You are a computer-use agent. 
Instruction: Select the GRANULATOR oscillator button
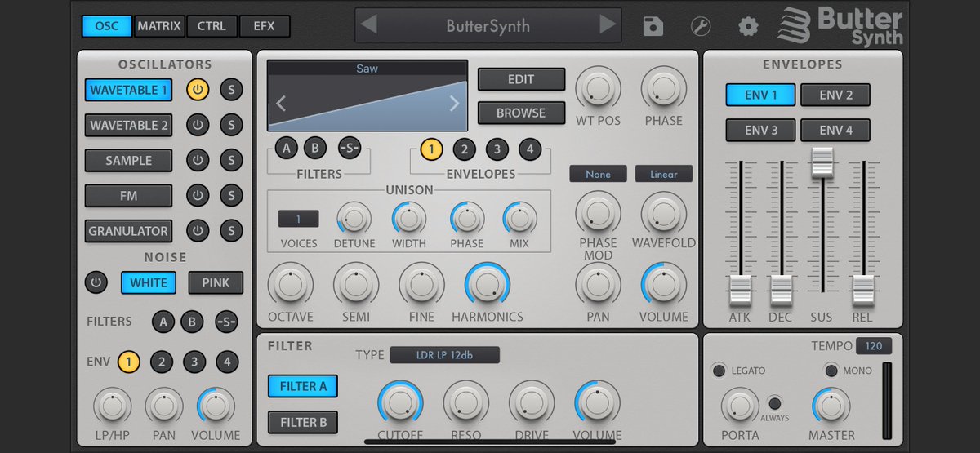128,231
